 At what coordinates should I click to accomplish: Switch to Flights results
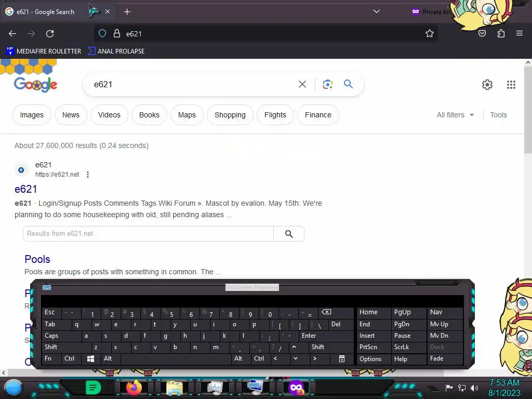[275, 115]
